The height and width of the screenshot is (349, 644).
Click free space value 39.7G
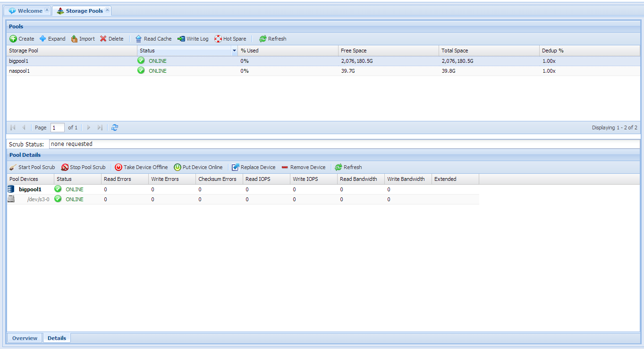[348, 71]
